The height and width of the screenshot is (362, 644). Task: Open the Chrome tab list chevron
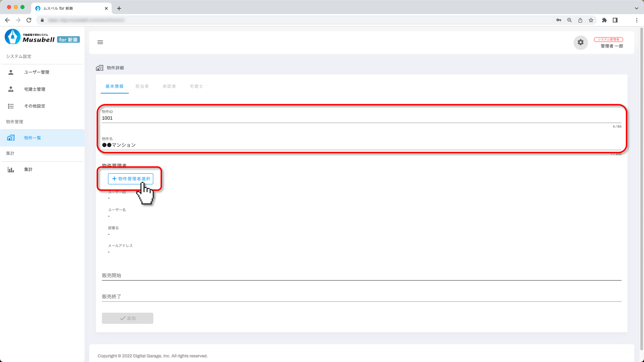point(636,8)
